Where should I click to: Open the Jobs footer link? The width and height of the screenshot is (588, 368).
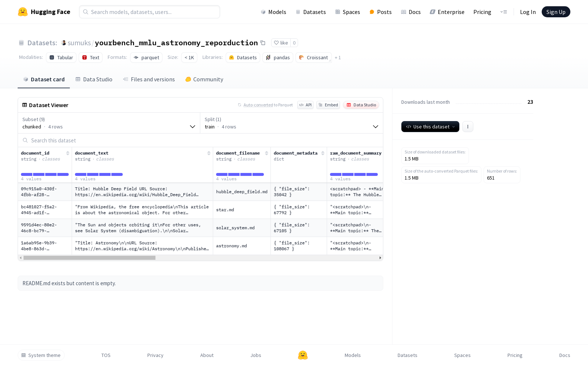click(256, 355)
